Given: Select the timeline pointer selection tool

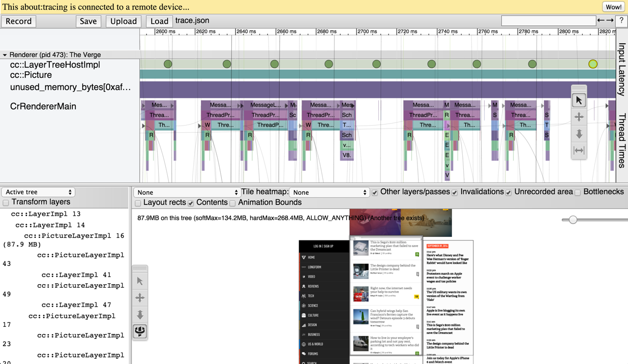Looking at the screenshot, I should click(x=579, y=101).
